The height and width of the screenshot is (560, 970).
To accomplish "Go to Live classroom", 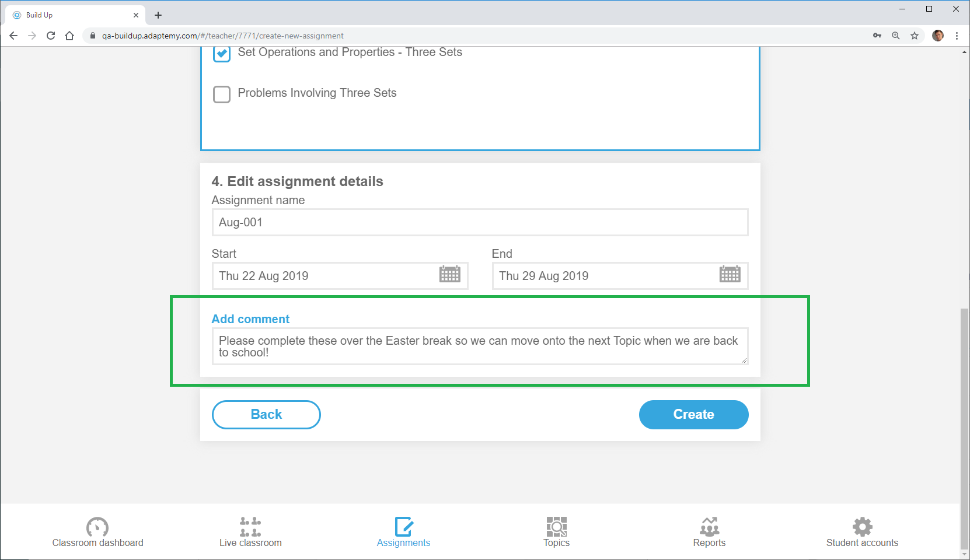I will tap(250, 527).
